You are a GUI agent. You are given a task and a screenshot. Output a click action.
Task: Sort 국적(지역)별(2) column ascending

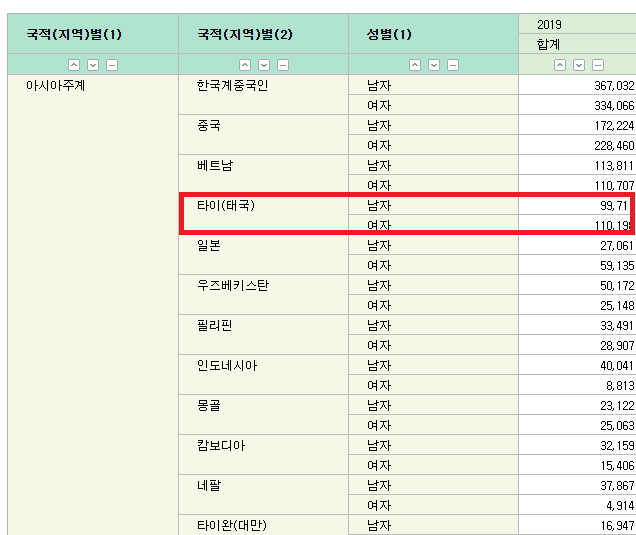[x=244, y=65]
